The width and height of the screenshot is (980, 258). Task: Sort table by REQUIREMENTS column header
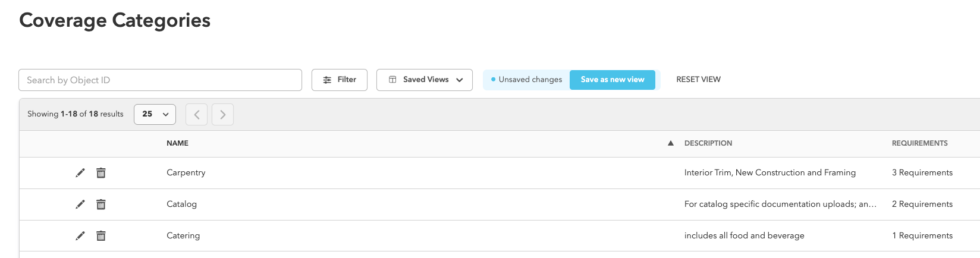(x=920, y=143)
